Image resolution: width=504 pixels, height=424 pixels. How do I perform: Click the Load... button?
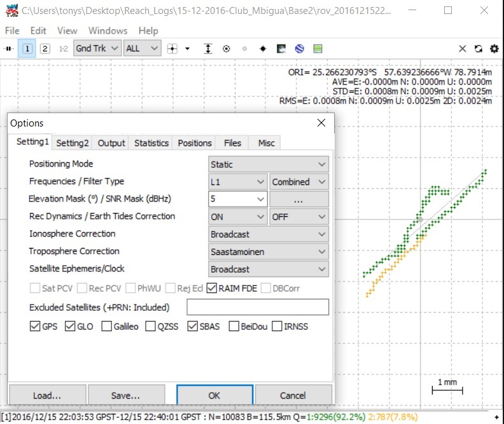point(47,395)
